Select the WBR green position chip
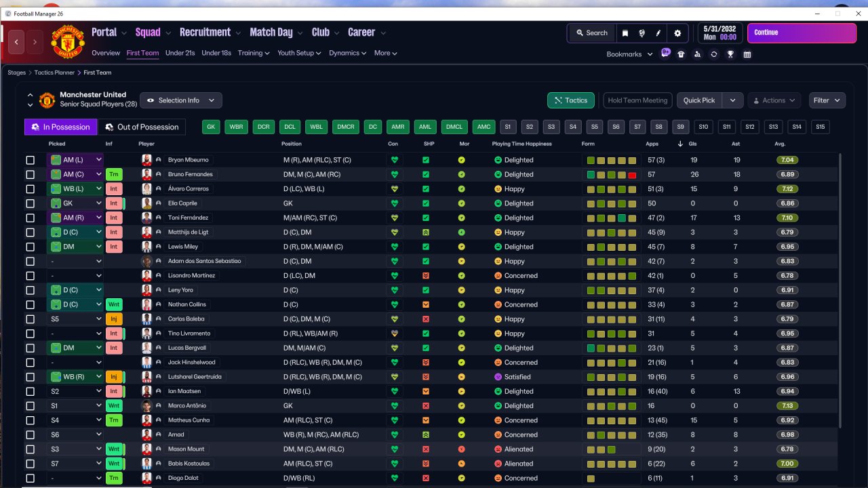Viewport: 868px width, 488px height. (x=236, y=127)
